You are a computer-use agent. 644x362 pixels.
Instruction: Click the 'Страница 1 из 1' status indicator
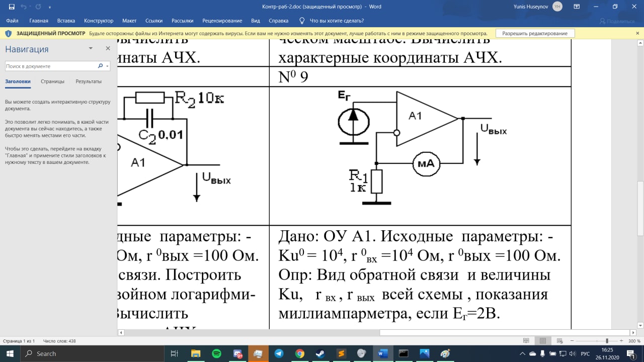pos(19,341)
